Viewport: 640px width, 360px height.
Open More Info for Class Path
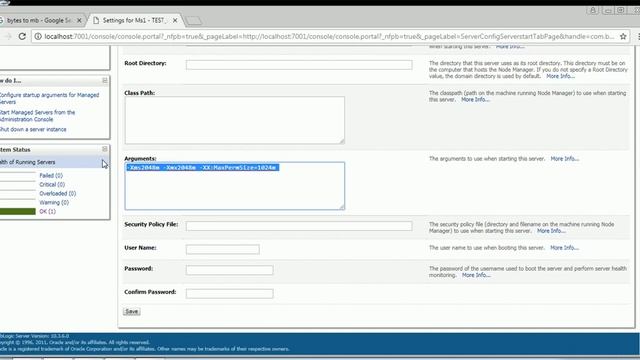point(475,100)
